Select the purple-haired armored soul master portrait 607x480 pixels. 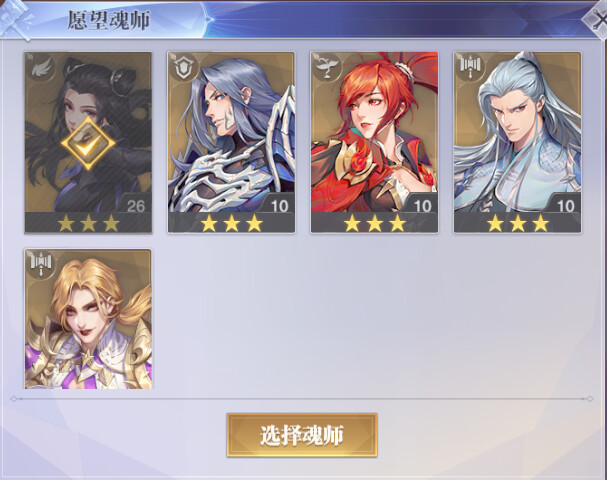pos(231,132)
